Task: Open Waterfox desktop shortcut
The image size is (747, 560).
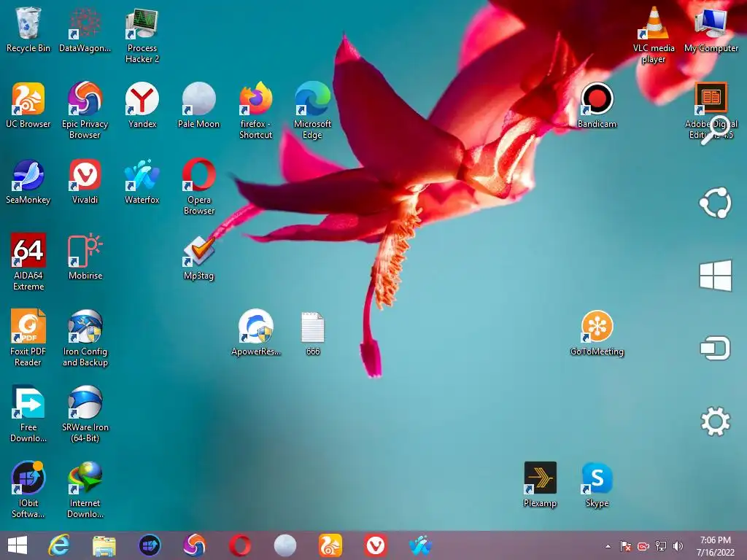Action: point(142,181)
